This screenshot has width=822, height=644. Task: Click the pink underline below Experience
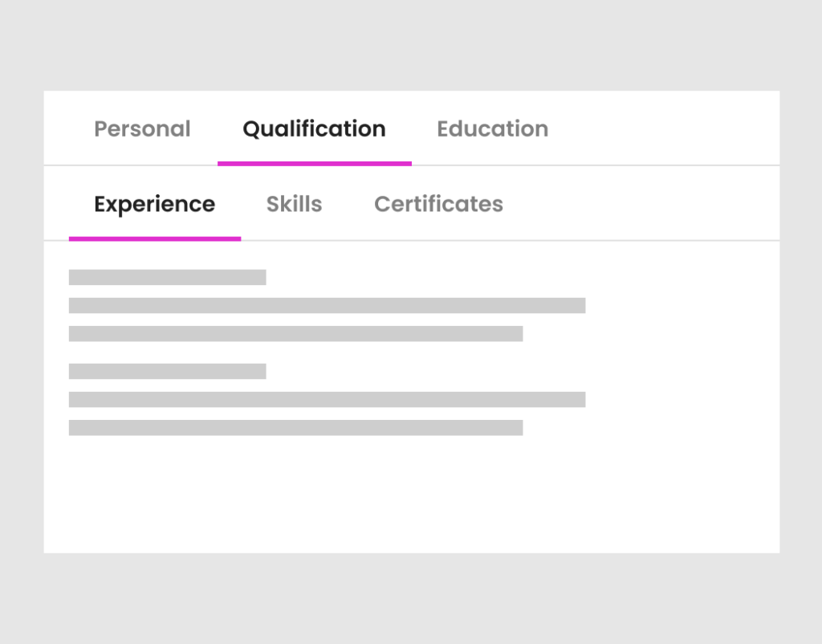(x=155, y=238)
